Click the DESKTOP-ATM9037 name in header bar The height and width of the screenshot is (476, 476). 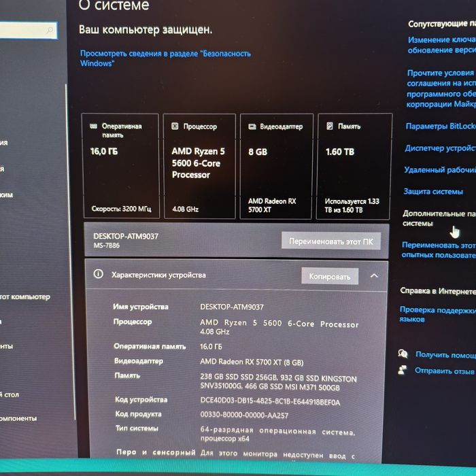126,236
